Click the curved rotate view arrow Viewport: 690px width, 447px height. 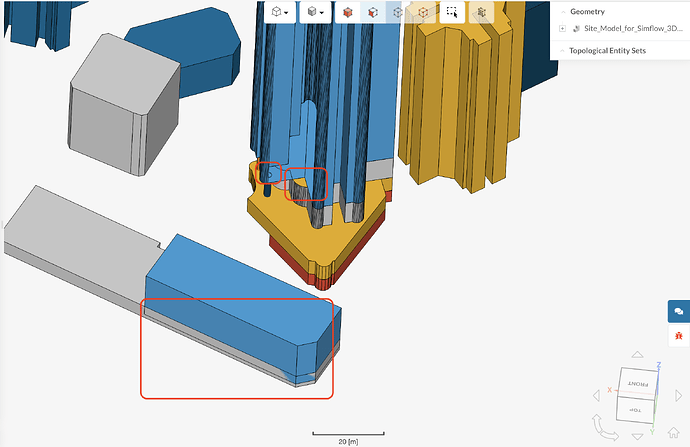[x=604, y=428]
